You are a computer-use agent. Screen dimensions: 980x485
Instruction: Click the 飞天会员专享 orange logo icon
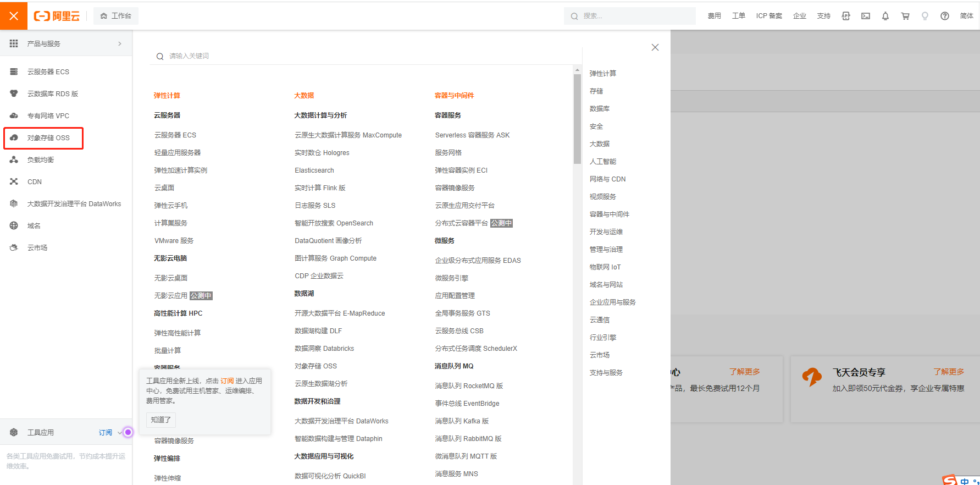(x=812, y=377)
